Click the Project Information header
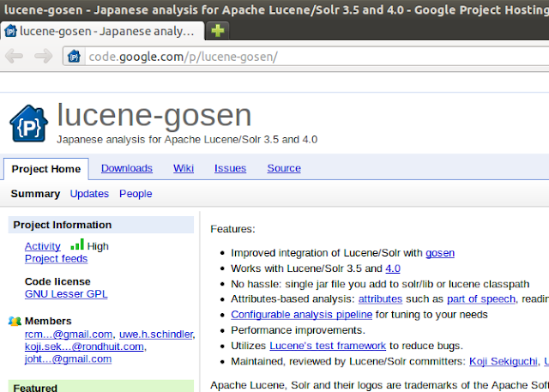 pos(101,225)
